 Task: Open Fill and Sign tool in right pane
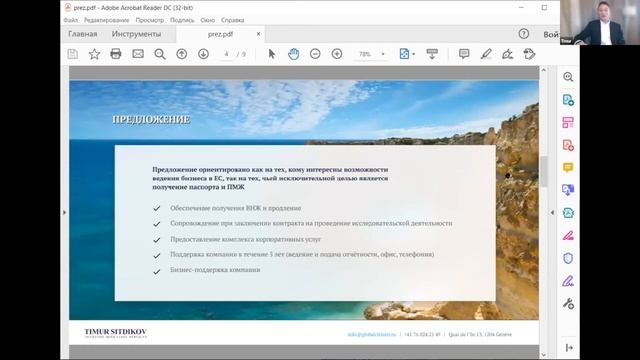coord(568,236)
